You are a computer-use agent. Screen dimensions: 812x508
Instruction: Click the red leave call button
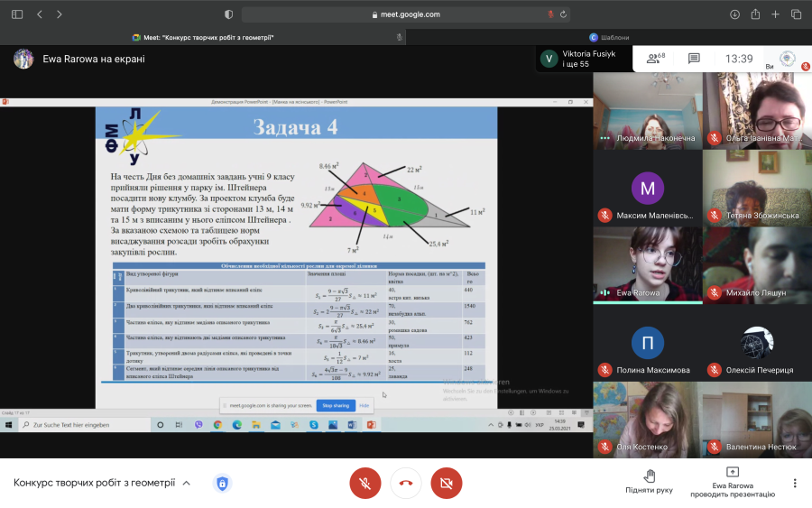(x=405, y=483)
